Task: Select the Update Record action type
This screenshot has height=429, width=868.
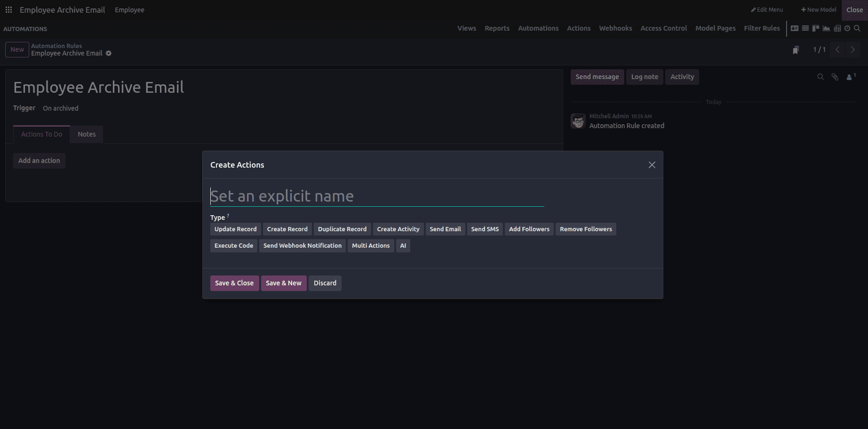Action: (235, 229)
